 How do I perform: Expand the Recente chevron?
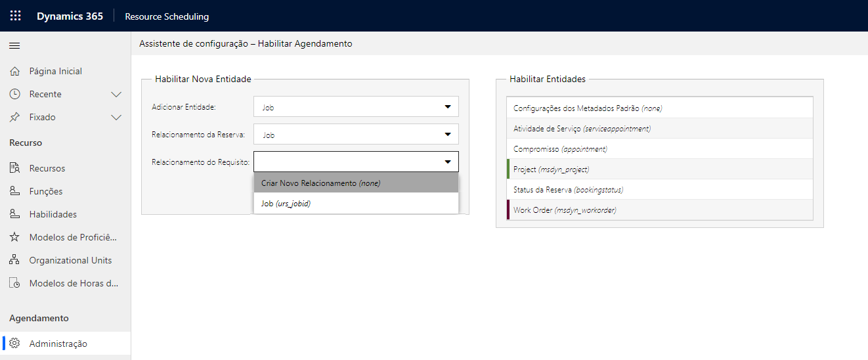pos(116,95)
